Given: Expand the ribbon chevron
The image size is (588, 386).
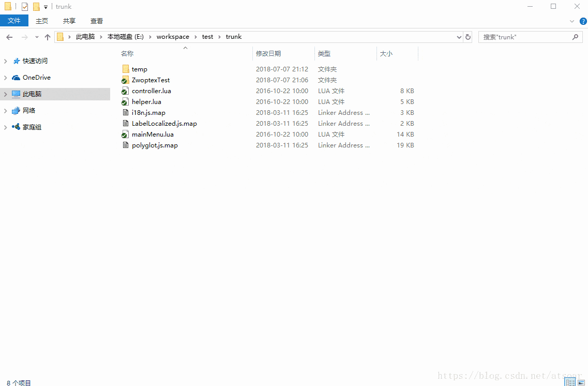Looking at the screenshot, I should click(572, 21).
